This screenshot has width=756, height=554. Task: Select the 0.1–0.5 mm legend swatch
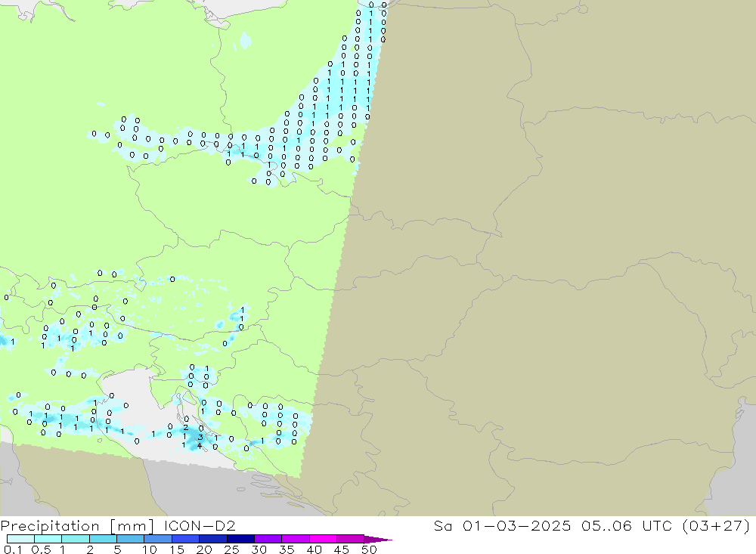(20, 539)
